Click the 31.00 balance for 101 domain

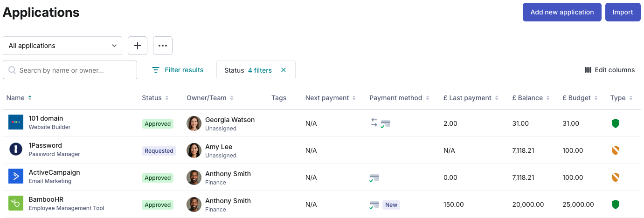click(x=520, y=123)
